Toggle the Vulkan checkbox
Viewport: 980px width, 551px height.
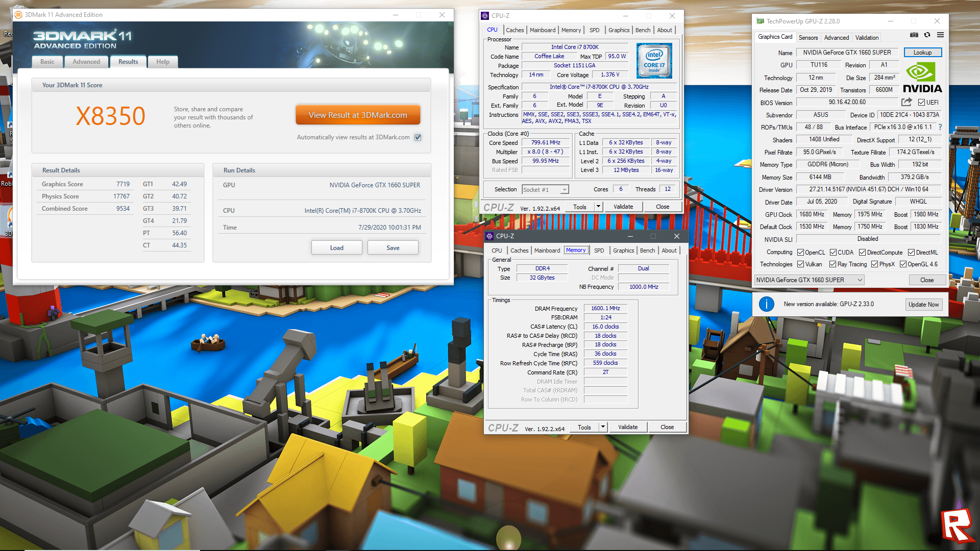click(x=800, y=264)
